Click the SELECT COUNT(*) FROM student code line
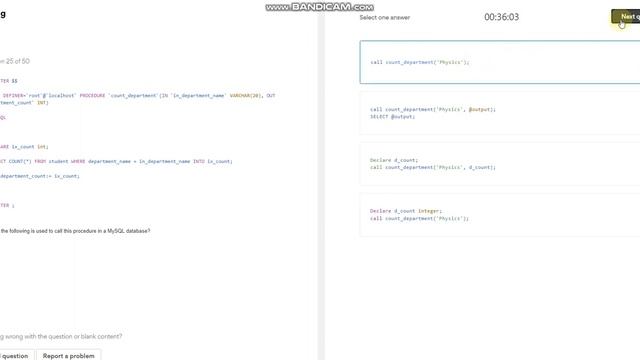Image resolution: width=640 pixels, height=360 pixels. point(116,162)
